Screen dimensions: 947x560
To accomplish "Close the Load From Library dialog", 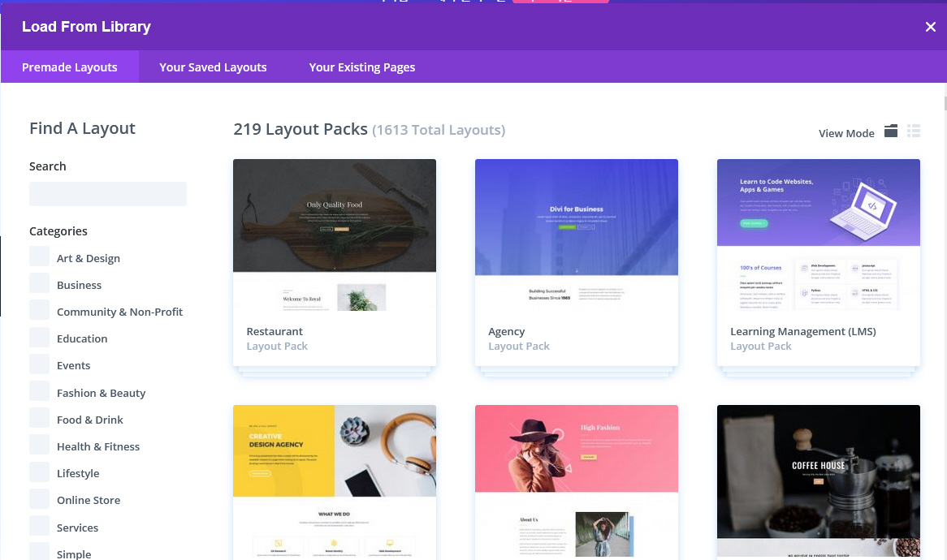I will click(x=930, y=27).
